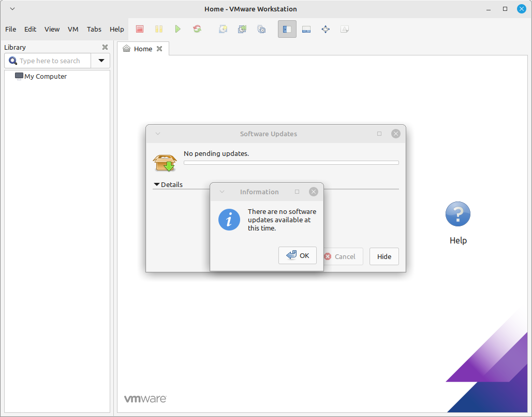Toggle the Show Library sidebar icon
Image resolution: width=532 pixels, height=417 pixels.
click(287, 29)
